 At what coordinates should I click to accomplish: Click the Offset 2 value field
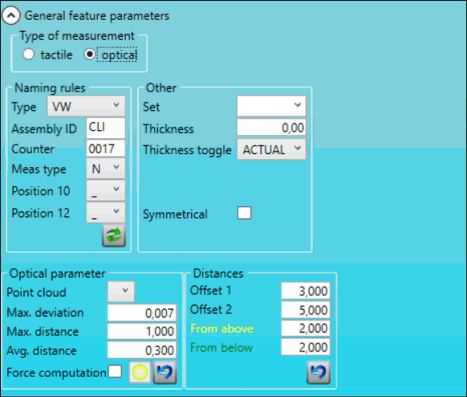click(306, 310)
